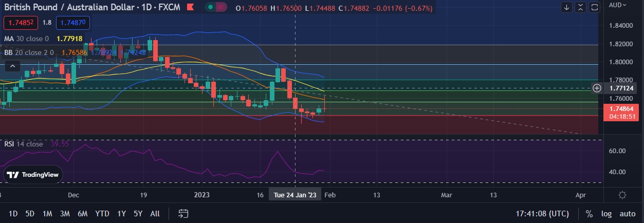Click the MA 30 close indicator label
644x223 pixels.
pyautogui.click(x=26, y=39)
